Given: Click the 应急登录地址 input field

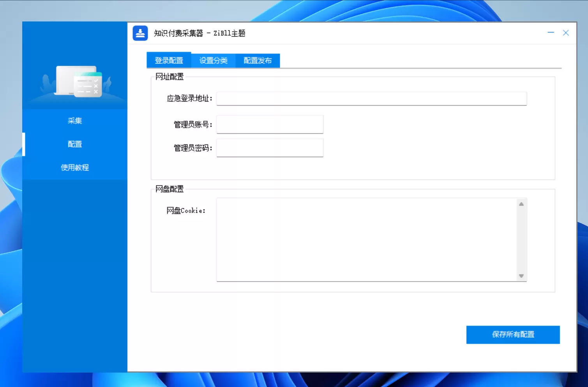Looking at the screenshot, I should pos(371,99).
